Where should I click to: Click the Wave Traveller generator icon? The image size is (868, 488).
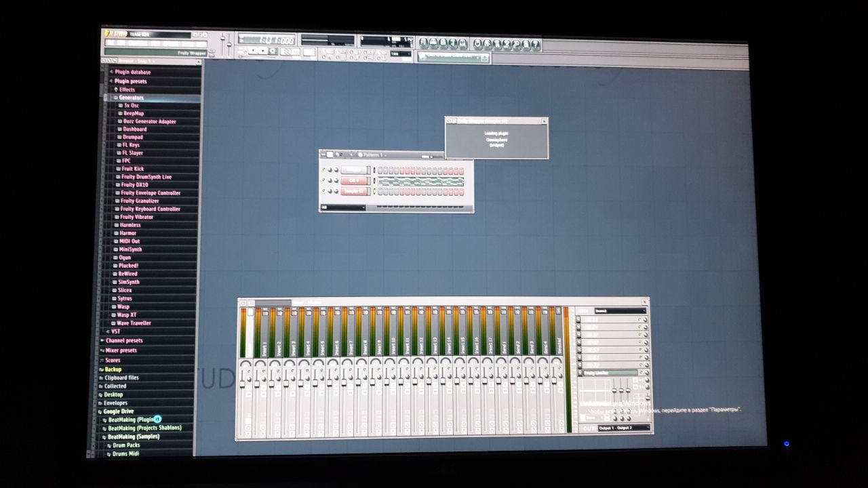click(x=113, y=323)
